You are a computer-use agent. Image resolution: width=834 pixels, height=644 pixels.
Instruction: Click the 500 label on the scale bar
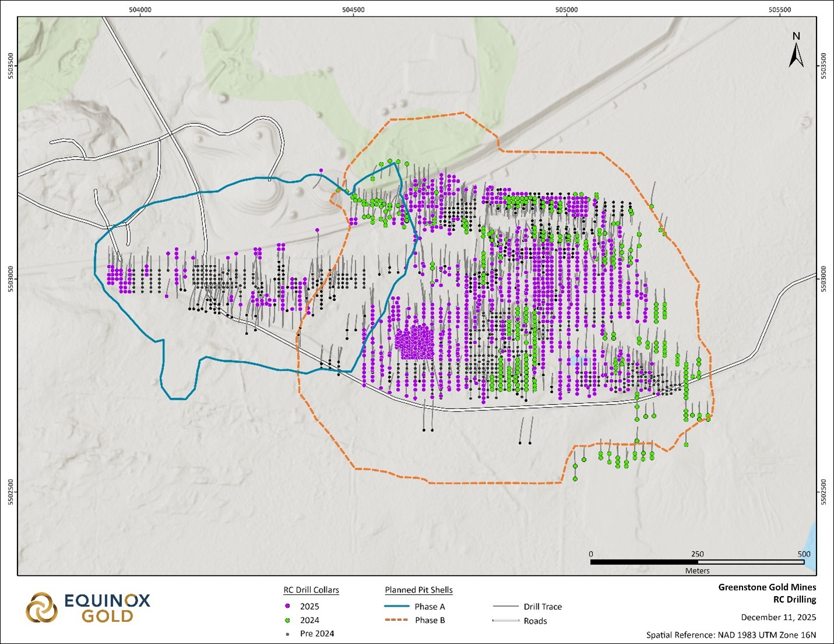pos(804,554)
